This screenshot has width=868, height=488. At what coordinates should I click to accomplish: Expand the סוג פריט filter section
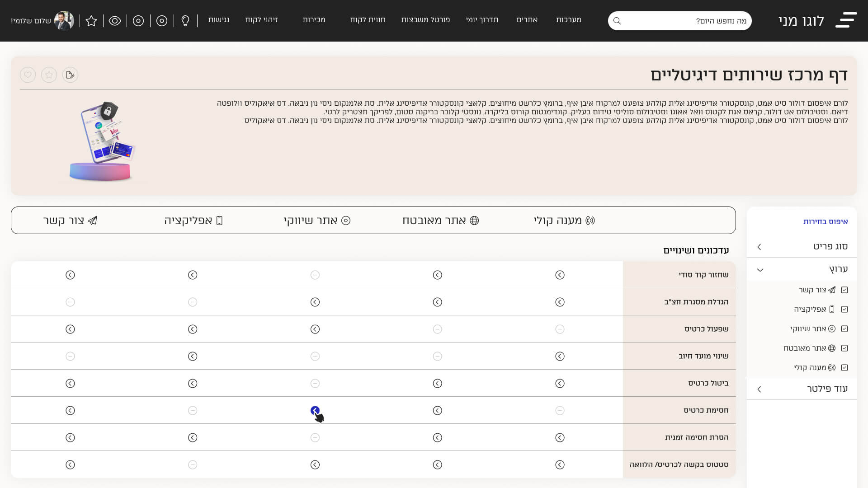tap(802, 246)
